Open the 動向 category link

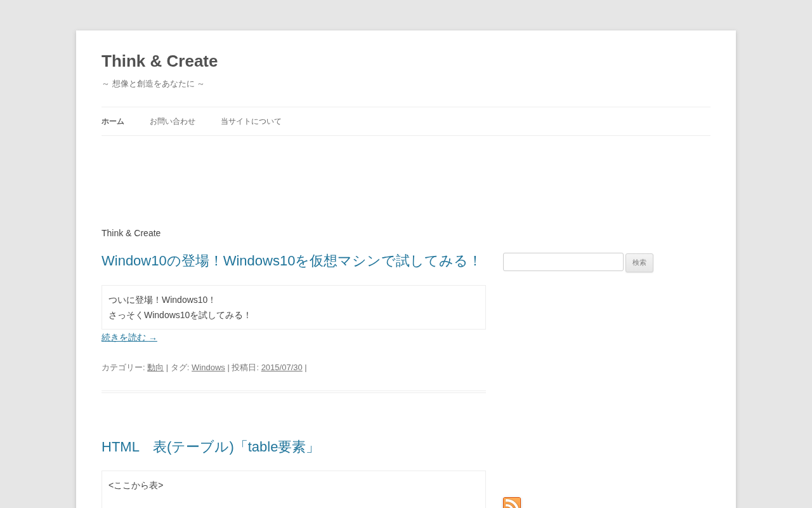pos(155,368)
